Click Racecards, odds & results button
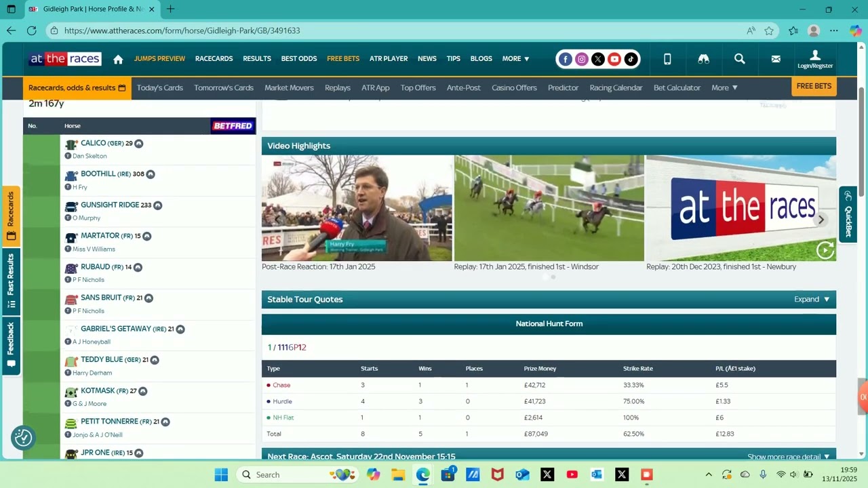 click(77, 88)
